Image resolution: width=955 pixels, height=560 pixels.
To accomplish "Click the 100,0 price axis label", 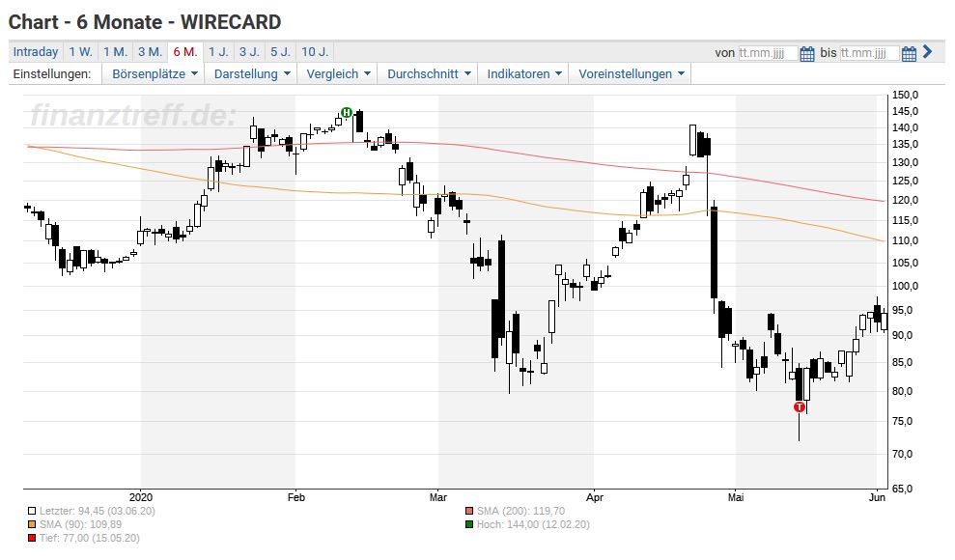I will 905,286.
